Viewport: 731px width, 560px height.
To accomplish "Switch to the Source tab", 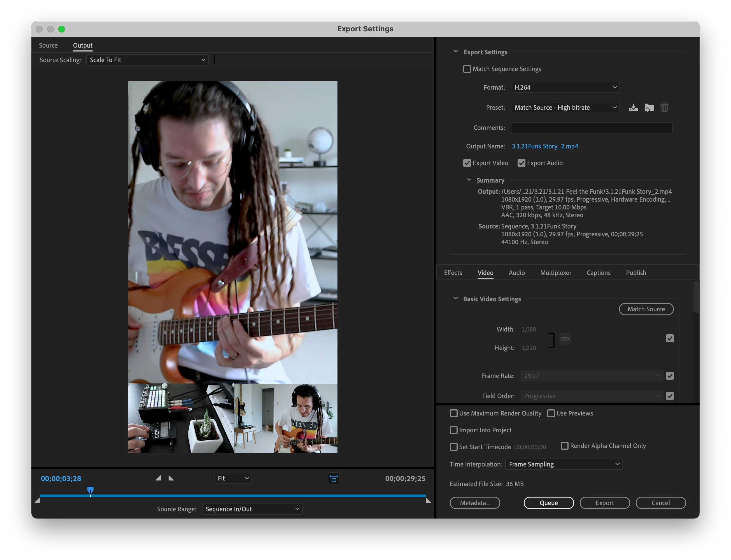I will (48, 45).
